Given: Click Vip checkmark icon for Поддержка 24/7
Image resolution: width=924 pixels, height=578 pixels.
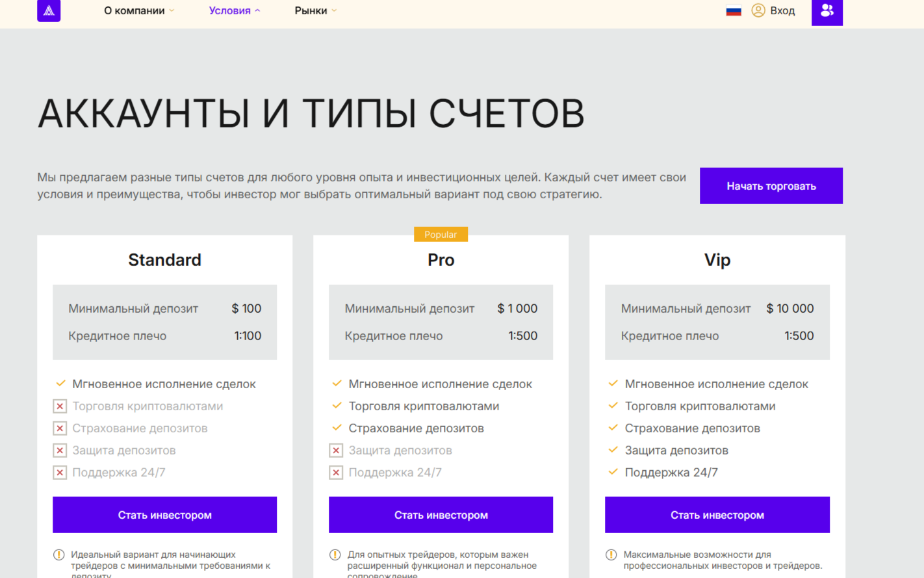Looking at the screenshot, I should [x=613, y=472].
